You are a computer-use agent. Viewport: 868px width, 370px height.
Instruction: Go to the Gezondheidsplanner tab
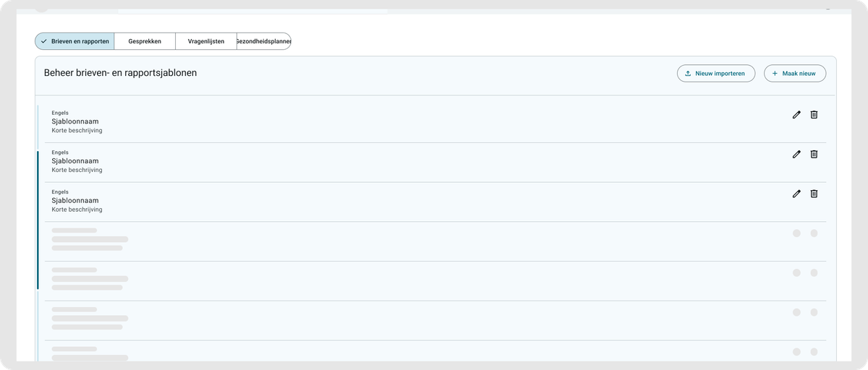pos(263,41)
